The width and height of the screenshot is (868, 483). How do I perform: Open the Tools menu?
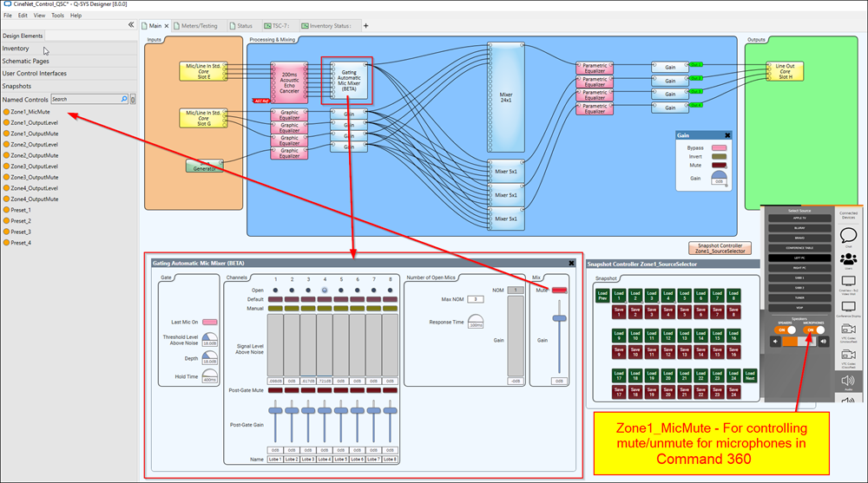(57, 15)
